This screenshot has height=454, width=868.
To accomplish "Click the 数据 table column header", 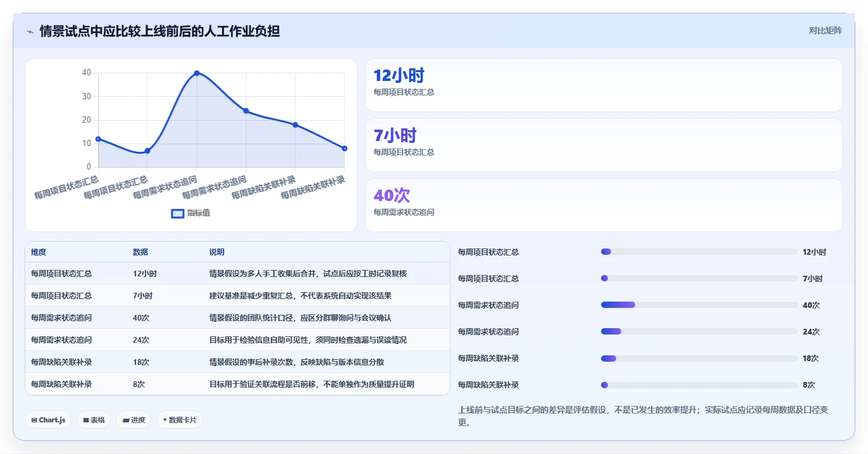I will pyautogui.click(x=140, y=252).
